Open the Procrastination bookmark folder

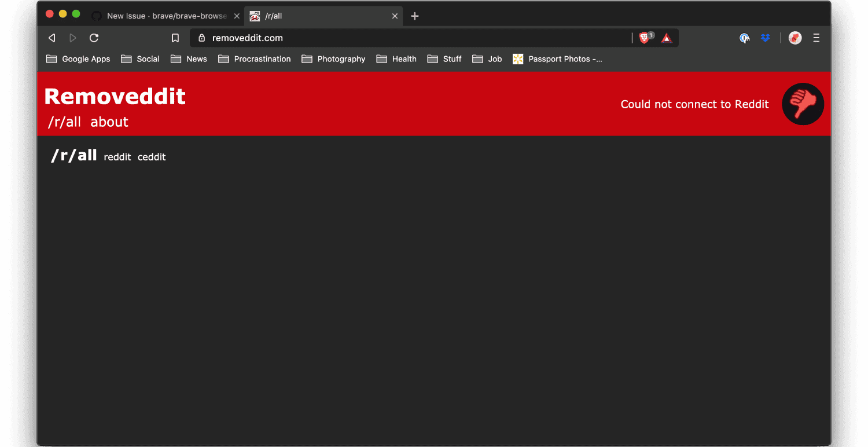[x=255, y=59]
